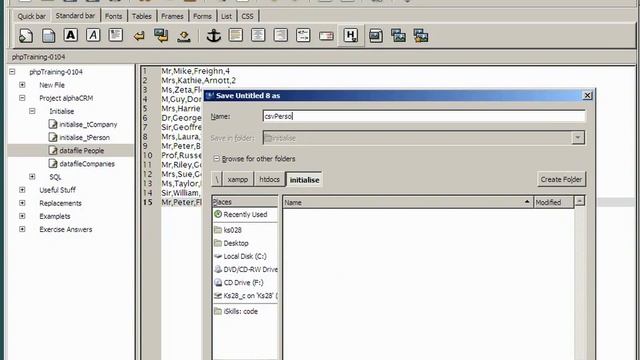Select Ks28_c on 'Ks28' network place

pyautogui.click(x=245, y=296)
